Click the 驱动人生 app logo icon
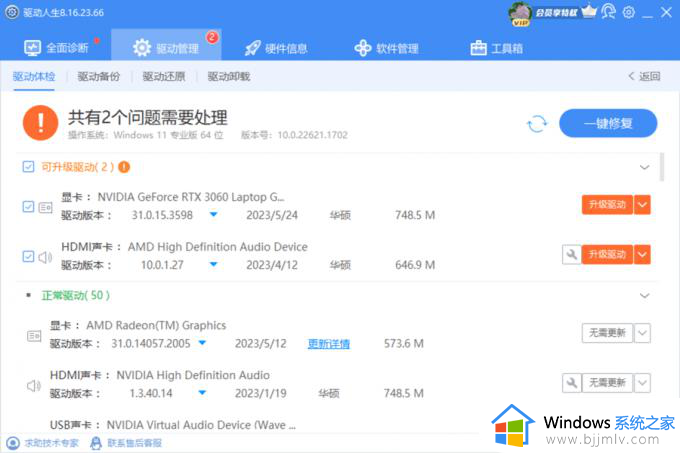 pyautogui.click(x=12, y=12)
